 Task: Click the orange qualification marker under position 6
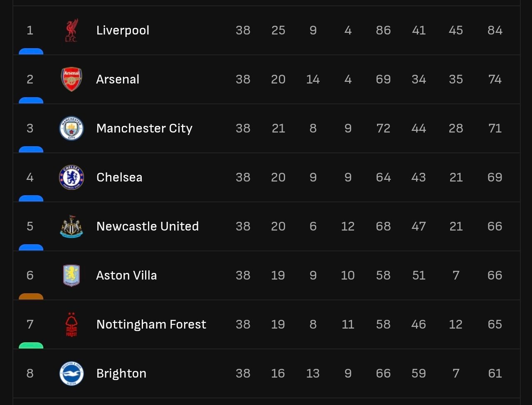point(31,297)
